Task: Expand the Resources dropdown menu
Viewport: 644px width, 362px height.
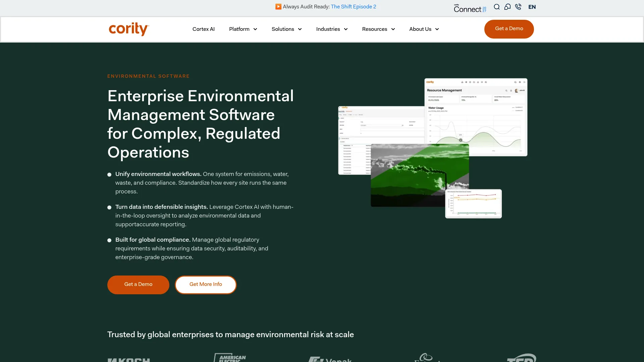Action: tap(379, 29)
